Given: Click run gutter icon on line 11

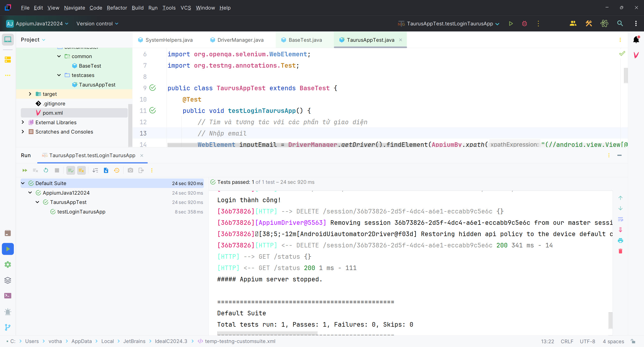Looking at the screenshot, I should (152, 110).
